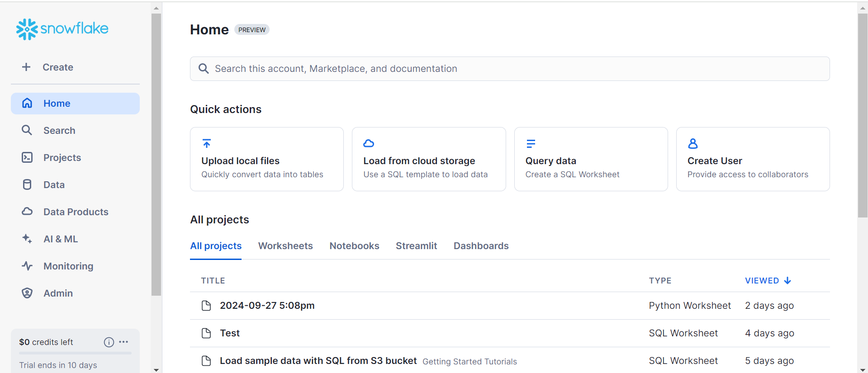Viewport: 868px width, 373px height.
Task: Click the credits usage progress bar
Action: tap(75, 353)
